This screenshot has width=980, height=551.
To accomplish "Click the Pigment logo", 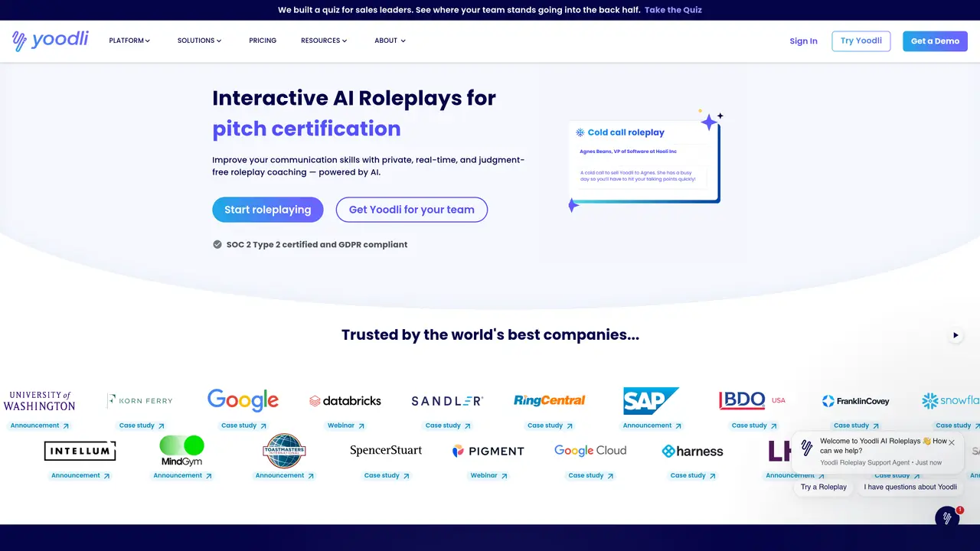I will pyautogui.click(x=488, y=451).
